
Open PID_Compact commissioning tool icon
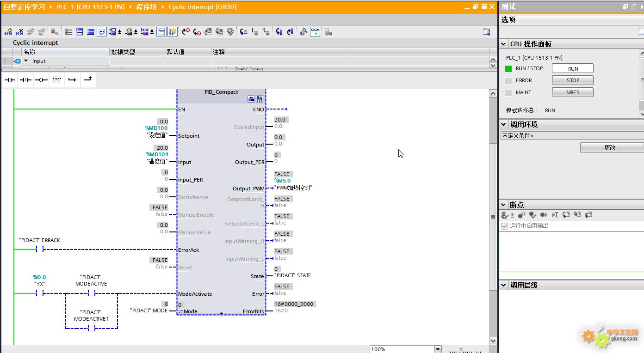pyautogui.click(x=259, y=99)
